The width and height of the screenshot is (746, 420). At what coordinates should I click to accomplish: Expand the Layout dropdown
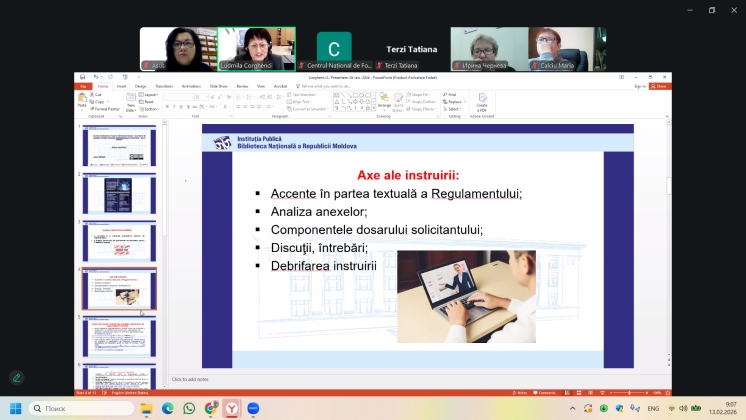pyautogui.click(x=150, y=94)
